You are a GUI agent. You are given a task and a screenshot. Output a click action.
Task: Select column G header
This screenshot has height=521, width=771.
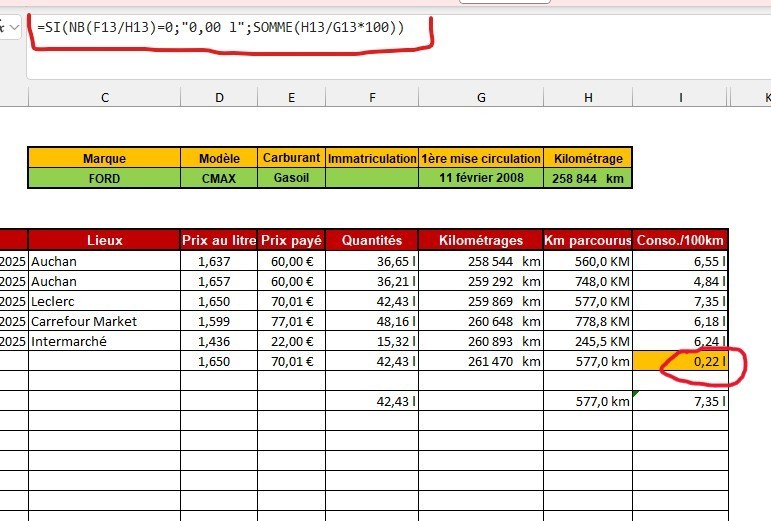point(481,97)
